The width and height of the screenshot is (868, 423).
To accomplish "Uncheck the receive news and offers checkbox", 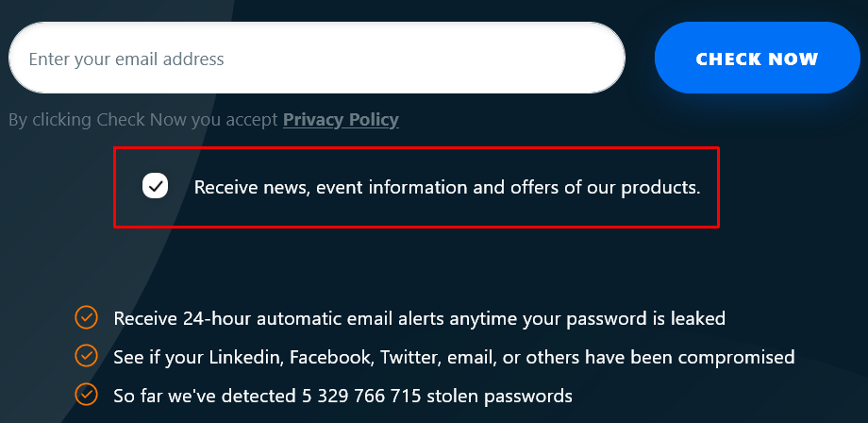I will click(x=156, y=186).
